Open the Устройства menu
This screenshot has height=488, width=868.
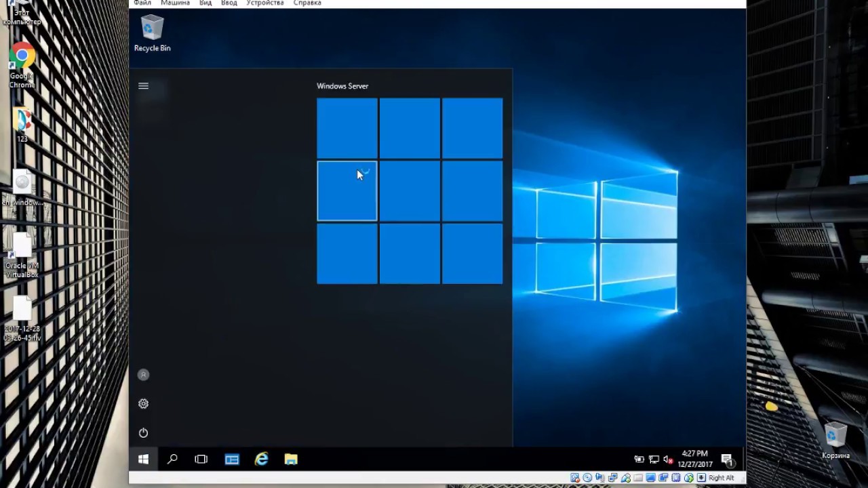coord(265,3)
